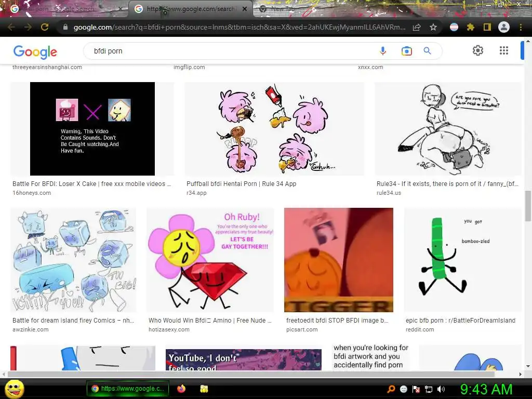Open the 'YouTube, I don't feel so good' thumbnail
The height and width of the screenshot is (399, 532).
pyautogui.click(x=243, y=360)
